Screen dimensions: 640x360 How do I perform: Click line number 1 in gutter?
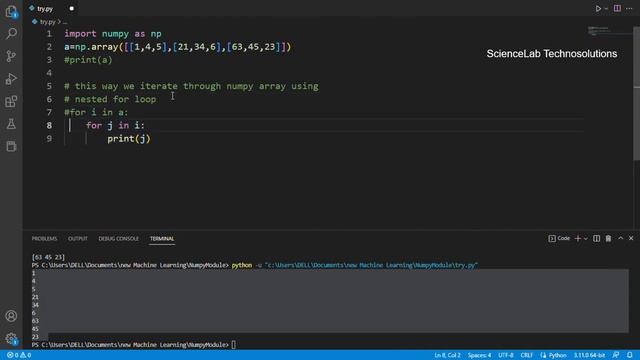pyautogui.click(x=49, y=34)
